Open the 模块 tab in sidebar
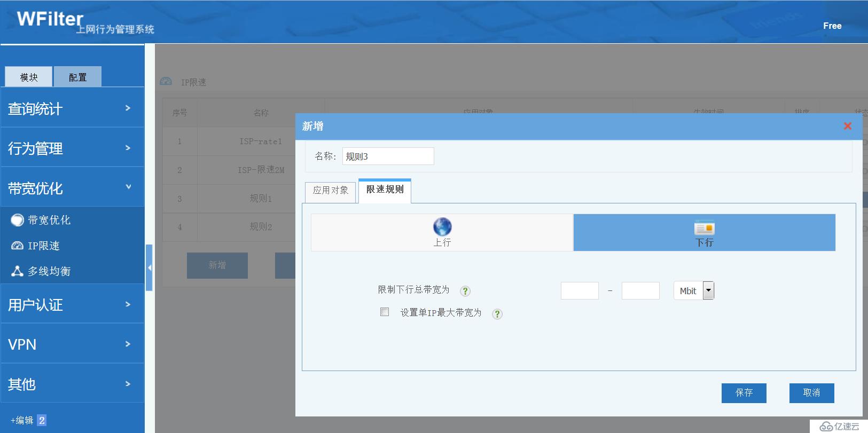Screen dimensions: 868x433 click(29, 77)
